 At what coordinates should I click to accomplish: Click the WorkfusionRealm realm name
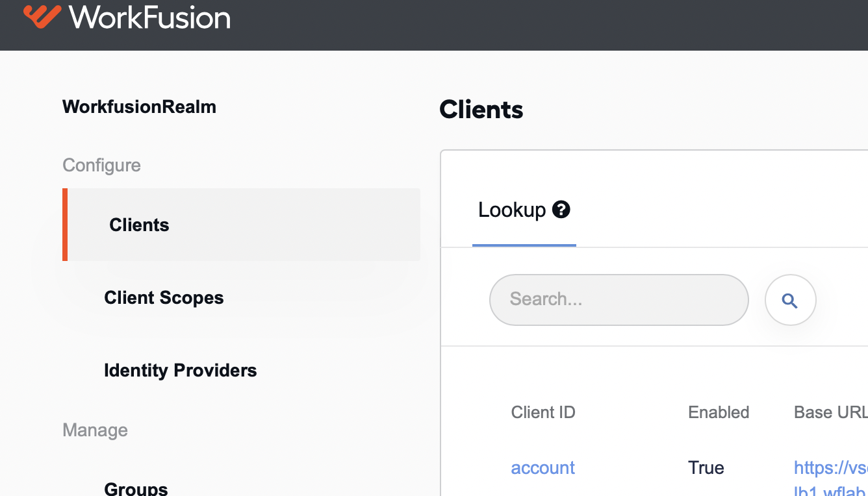point(139,106)
